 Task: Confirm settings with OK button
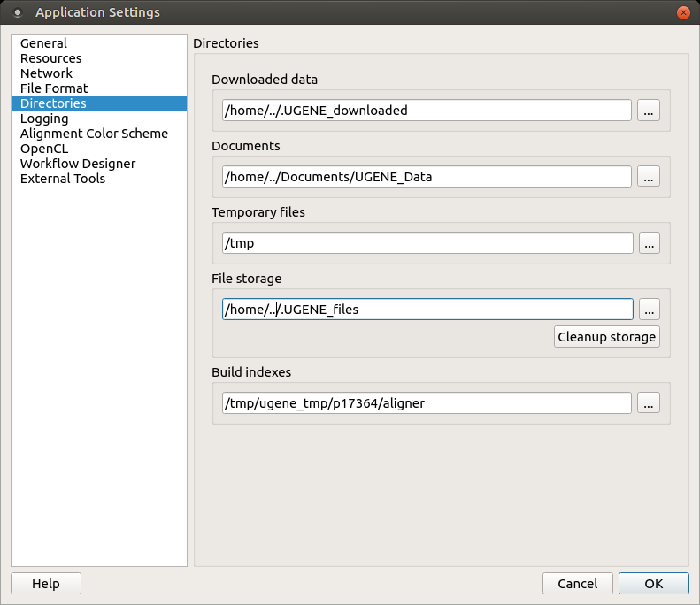coord(654,584)
